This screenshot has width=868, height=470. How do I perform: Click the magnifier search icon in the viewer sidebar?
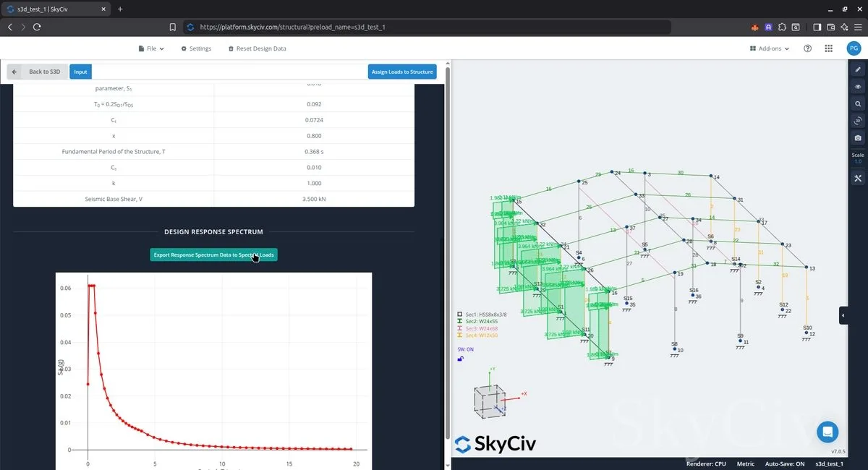pos(858,103)
